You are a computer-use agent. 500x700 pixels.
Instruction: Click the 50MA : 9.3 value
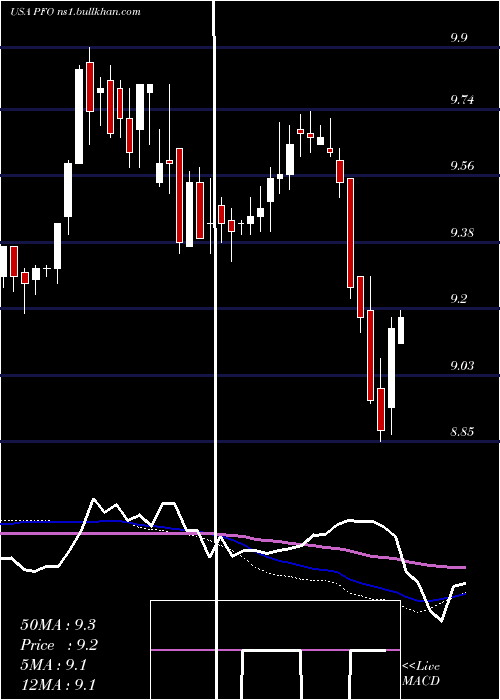click(58, 625)
